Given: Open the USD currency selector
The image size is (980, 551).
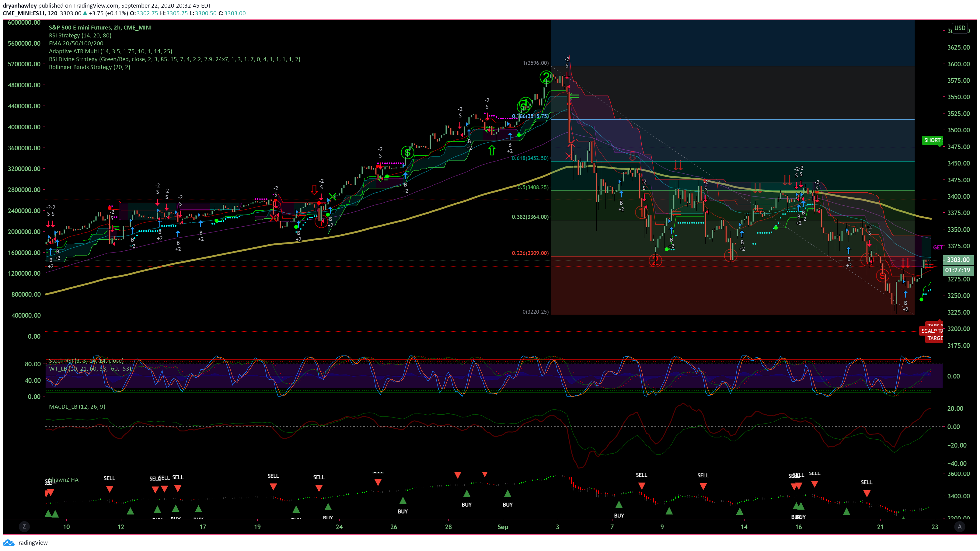Looking at the screenshot, I should [959, 28].
